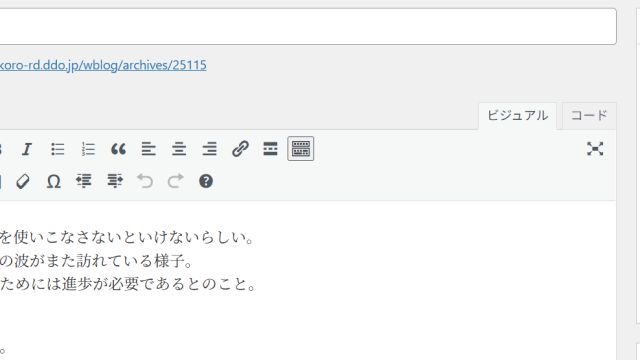Open the special character Omega picker
Screen dimensions: 640x360
click(x=53, y=181)
